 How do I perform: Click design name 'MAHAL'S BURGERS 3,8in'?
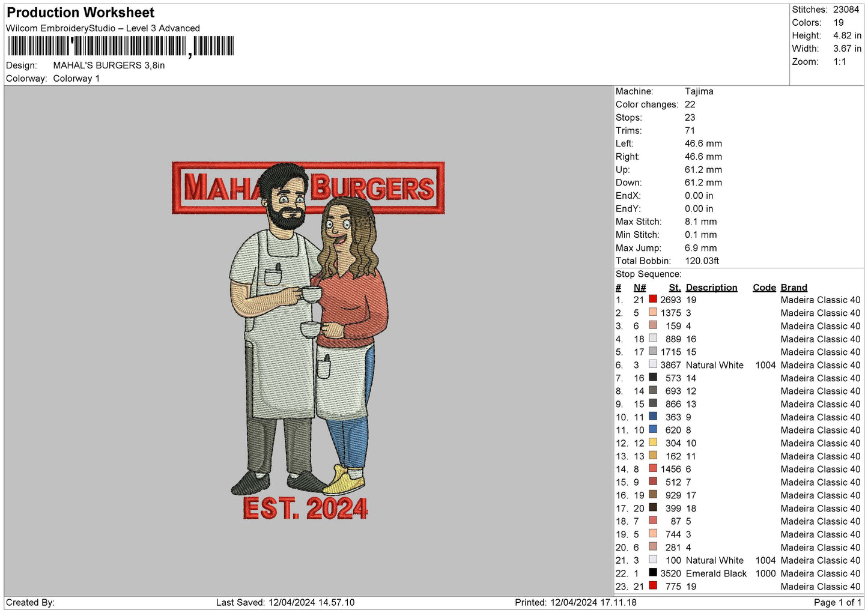coord(109,65)
